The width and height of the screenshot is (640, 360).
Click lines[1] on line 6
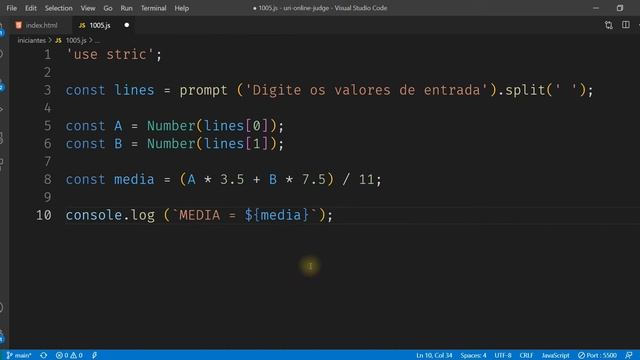pos(236,144)
